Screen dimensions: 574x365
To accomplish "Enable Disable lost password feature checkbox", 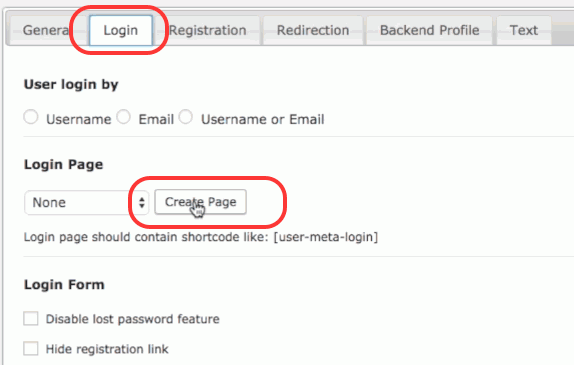I will click(x=31, y=319).
